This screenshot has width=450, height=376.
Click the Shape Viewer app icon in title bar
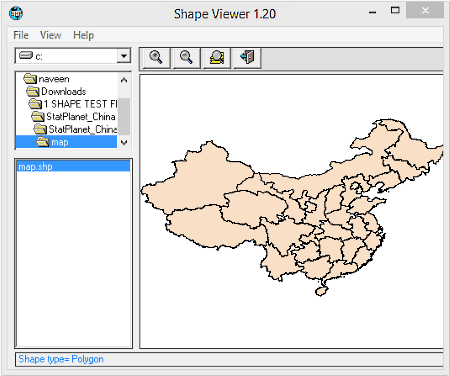click(x=16, y=13)
